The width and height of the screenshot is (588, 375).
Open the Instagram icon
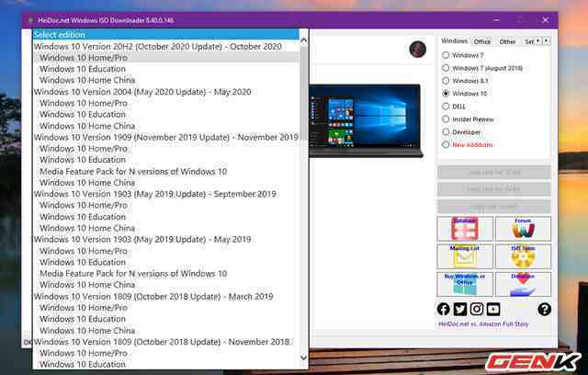[x=477, y=309]
